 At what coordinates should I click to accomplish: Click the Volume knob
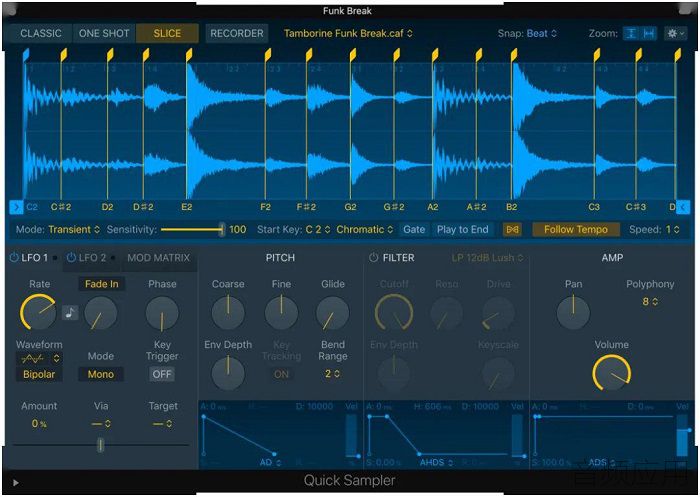612,373
